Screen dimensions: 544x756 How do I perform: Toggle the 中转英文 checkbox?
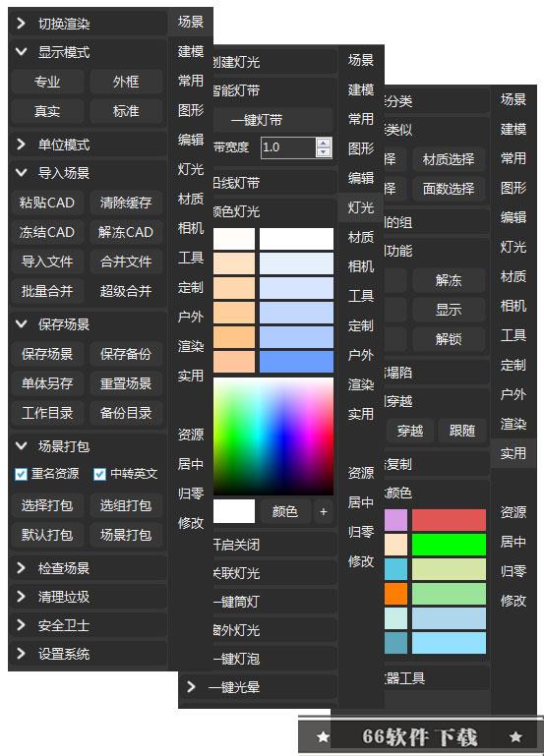coord(99,474)
